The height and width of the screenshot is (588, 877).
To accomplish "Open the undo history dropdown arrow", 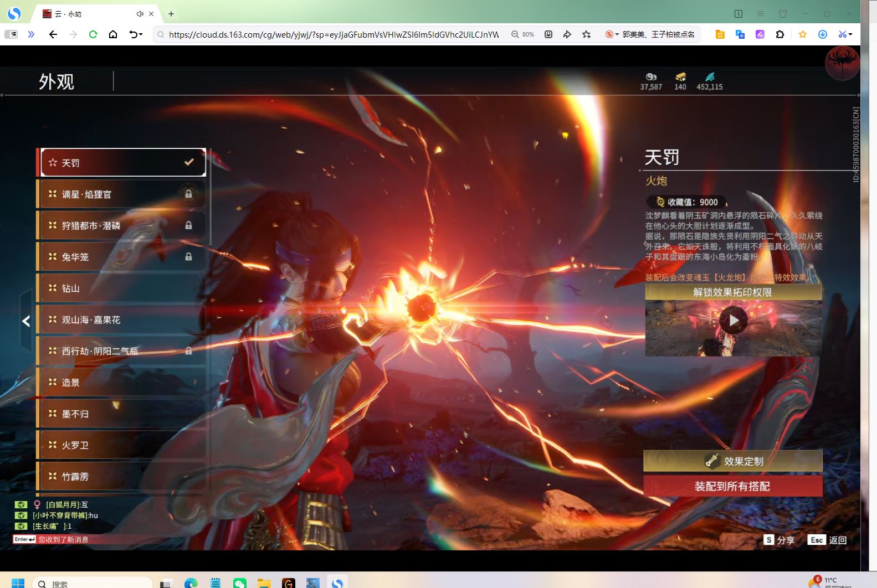I will click(141, 34).
